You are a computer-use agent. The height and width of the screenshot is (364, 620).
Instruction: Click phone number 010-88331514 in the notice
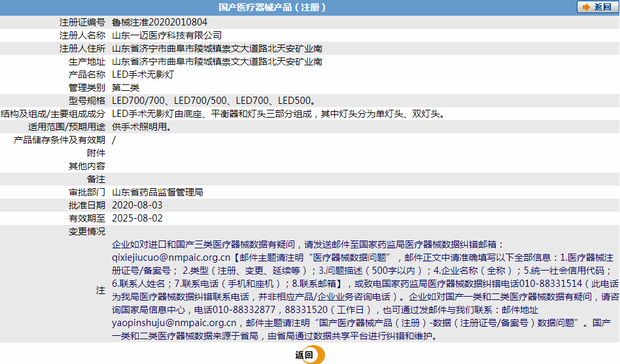(551, 284)
